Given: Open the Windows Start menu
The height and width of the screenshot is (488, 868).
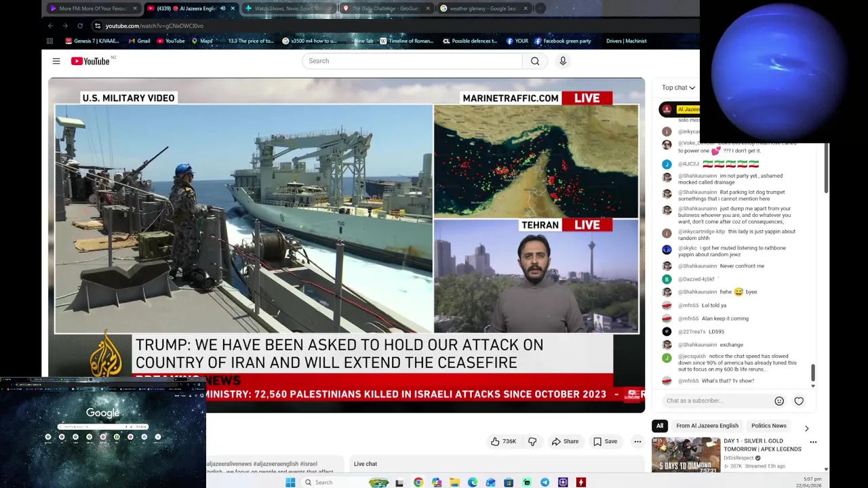Looking at the screenshot, I should point(290,482).
